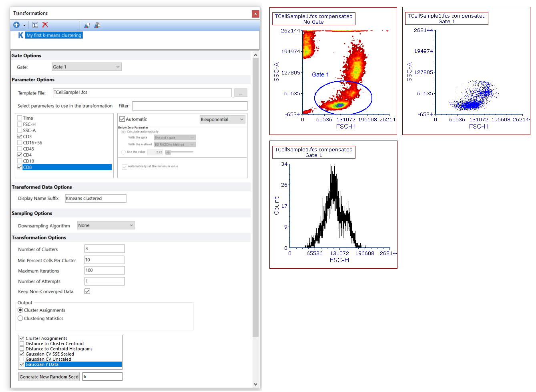
Task: Open the With the gate dropdown
Action: (175, 137)
